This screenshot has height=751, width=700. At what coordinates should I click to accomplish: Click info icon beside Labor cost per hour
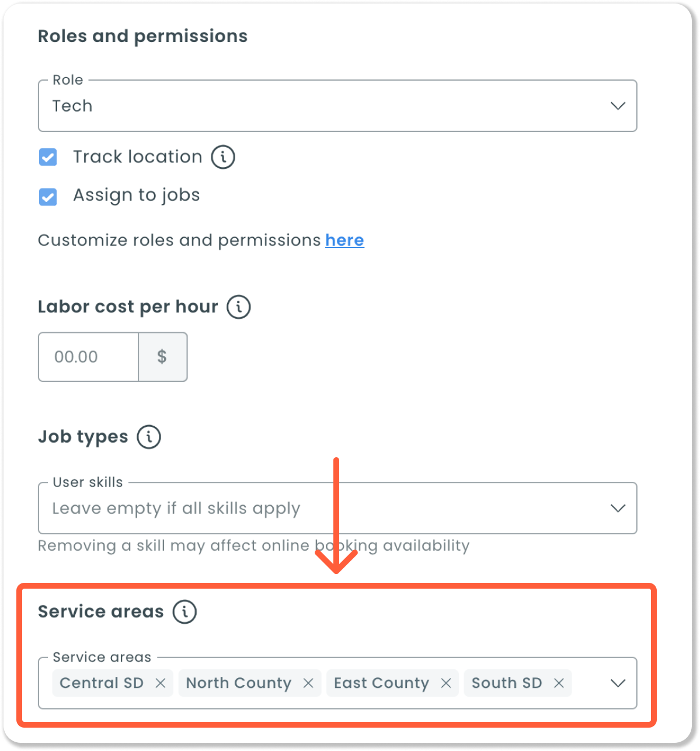click(x=239, y=307)
